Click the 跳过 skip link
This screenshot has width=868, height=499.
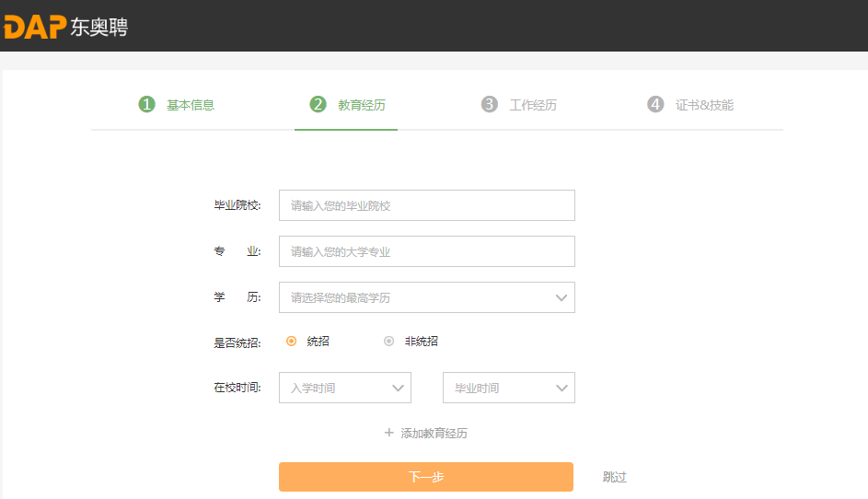(615, 477)
